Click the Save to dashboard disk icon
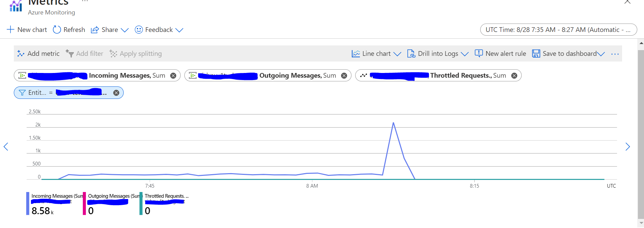The image size is (644, 228). click(536, 53)
